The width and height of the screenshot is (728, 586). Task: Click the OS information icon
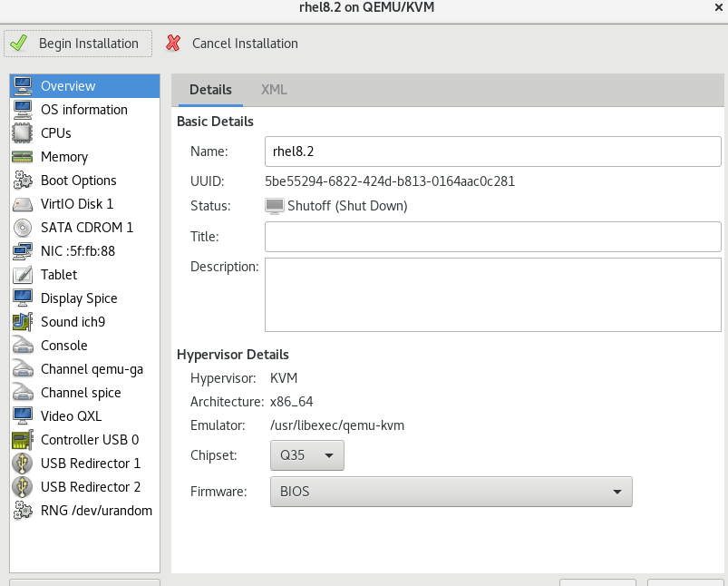23,110
